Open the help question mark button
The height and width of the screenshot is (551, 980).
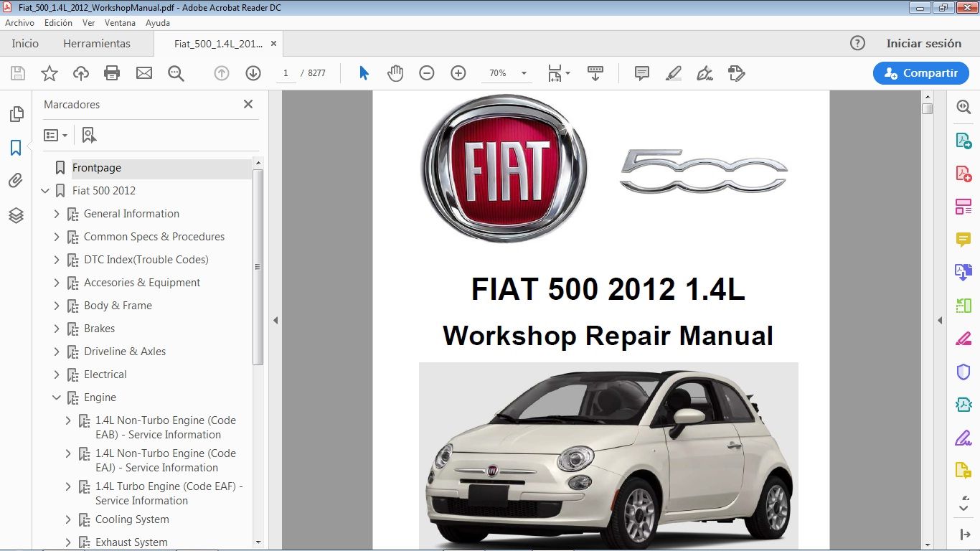(857, 43)
